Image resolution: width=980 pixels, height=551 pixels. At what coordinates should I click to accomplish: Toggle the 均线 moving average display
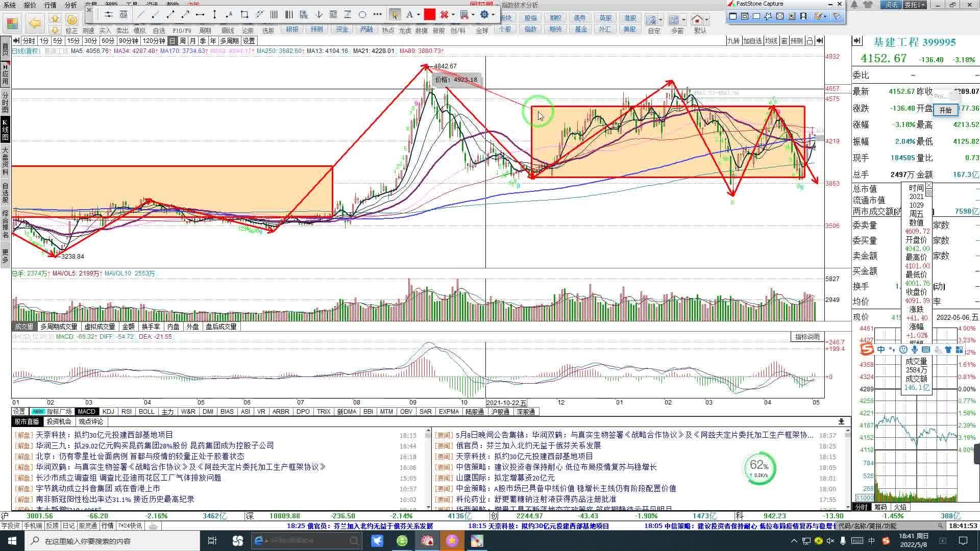click(x=771, y=41)
